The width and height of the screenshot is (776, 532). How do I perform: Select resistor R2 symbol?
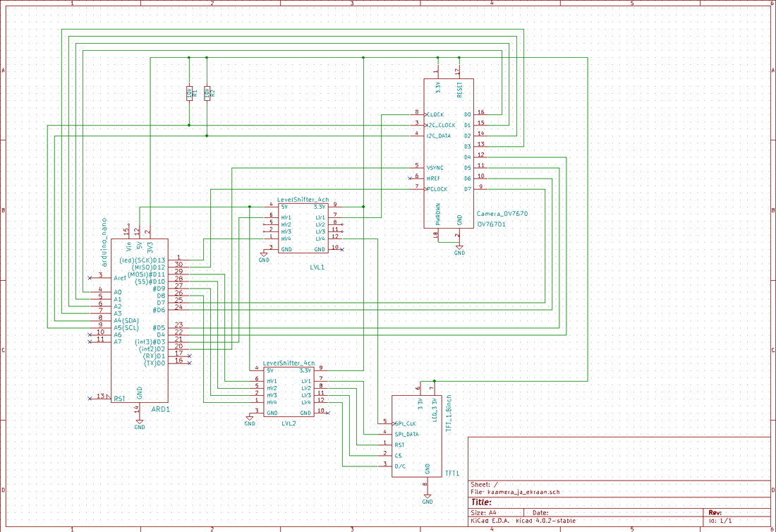tap(207, 93)
